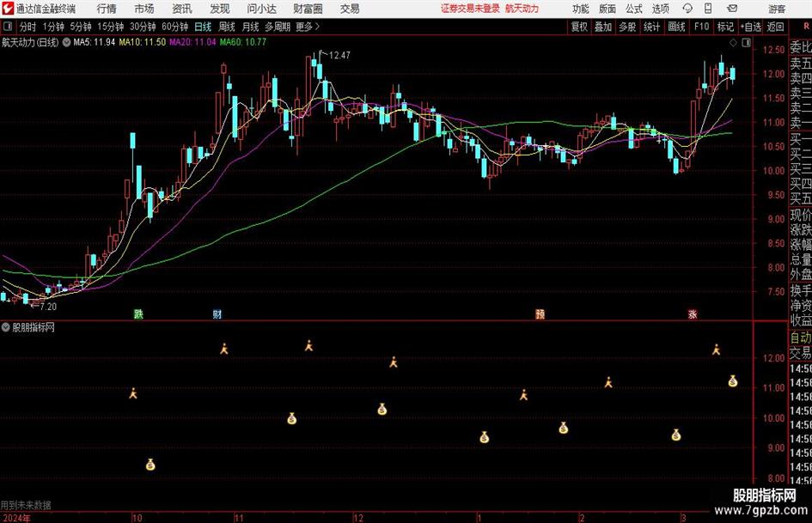Click the 多股 multi-stock button
The image size is (812, 523).
click(x=627, y=27)
